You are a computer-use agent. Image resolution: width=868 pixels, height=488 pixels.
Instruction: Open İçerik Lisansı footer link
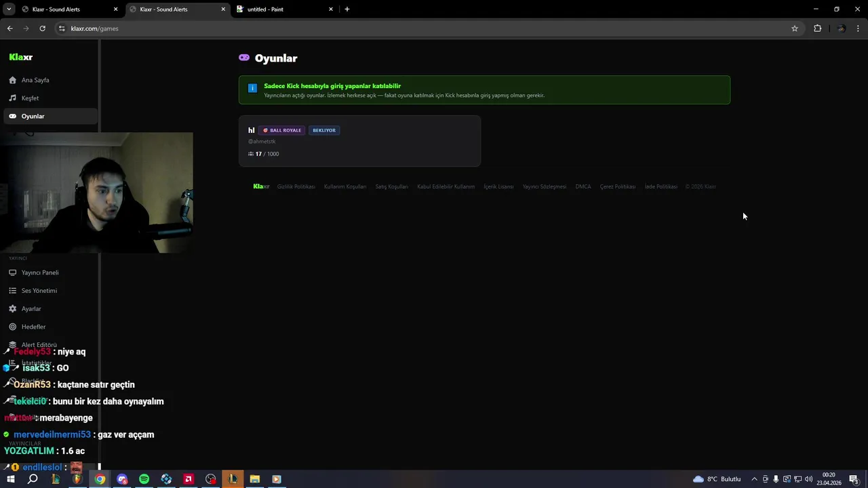click(498, 186)
